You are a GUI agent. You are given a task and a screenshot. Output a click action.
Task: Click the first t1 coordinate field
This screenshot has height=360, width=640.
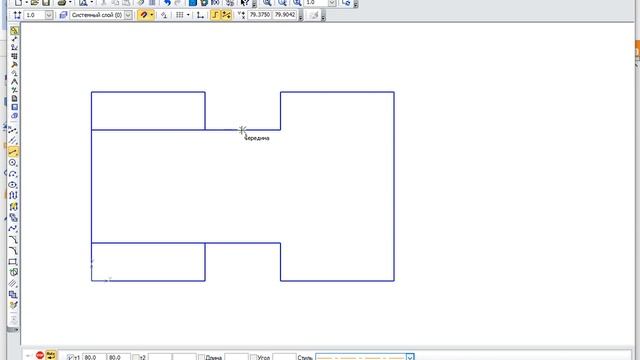click(94, 357)
